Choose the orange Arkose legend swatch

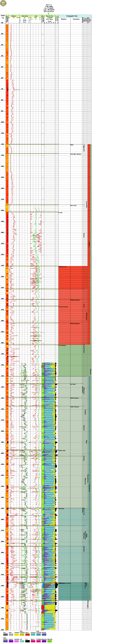click(x=27, y=635)
